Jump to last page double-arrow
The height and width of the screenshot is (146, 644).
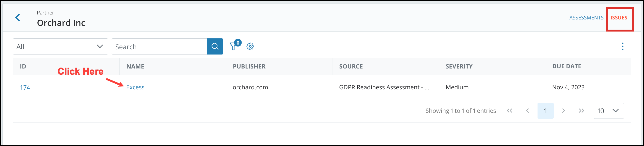click(x=582, y=111)
